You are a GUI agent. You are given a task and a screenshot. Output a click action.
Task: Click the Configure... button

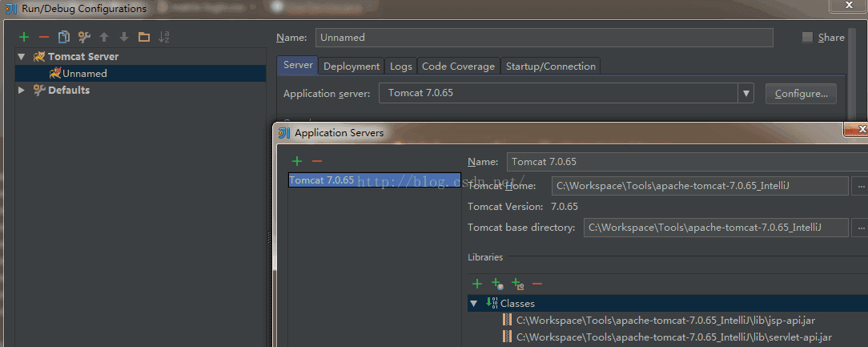(x=801, y=94)
